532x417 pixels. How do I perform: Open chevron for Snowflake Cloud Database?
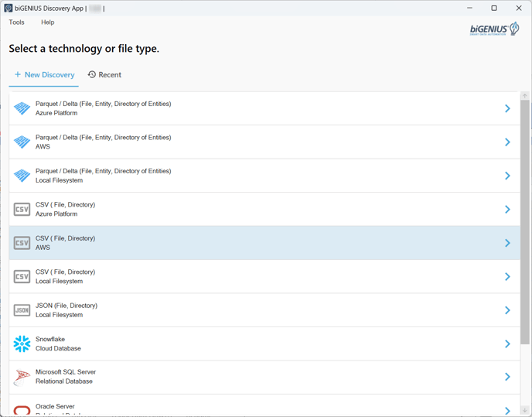[x=507, y=344]
